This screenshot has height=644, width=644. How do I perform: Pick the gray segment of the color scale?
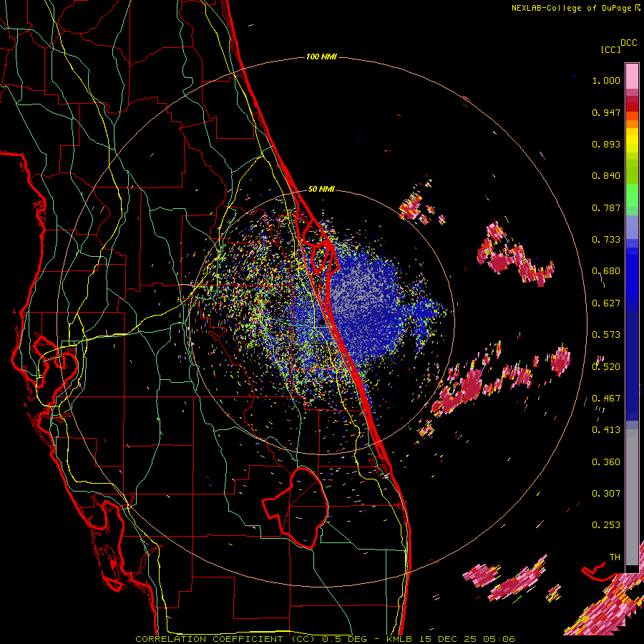tap(632, 497)
